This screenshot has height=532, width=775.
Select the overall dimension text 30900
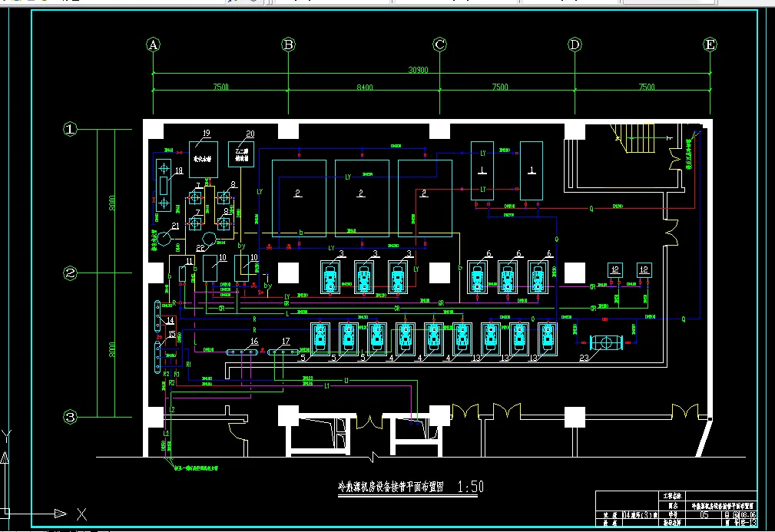pos(418,70)
